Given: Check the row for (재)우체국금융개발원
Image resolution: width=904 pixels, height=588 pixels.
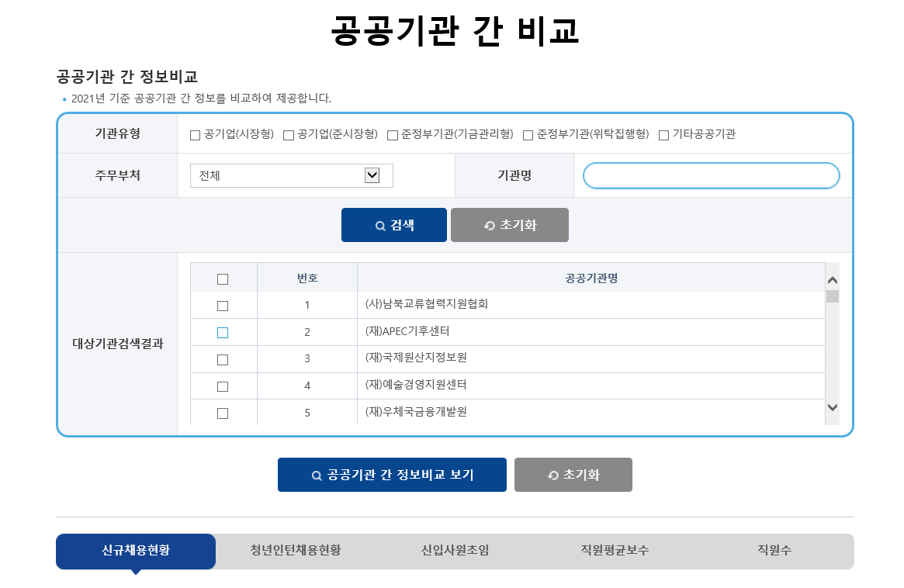Looking at the screenshot, I should click(222, 413).
